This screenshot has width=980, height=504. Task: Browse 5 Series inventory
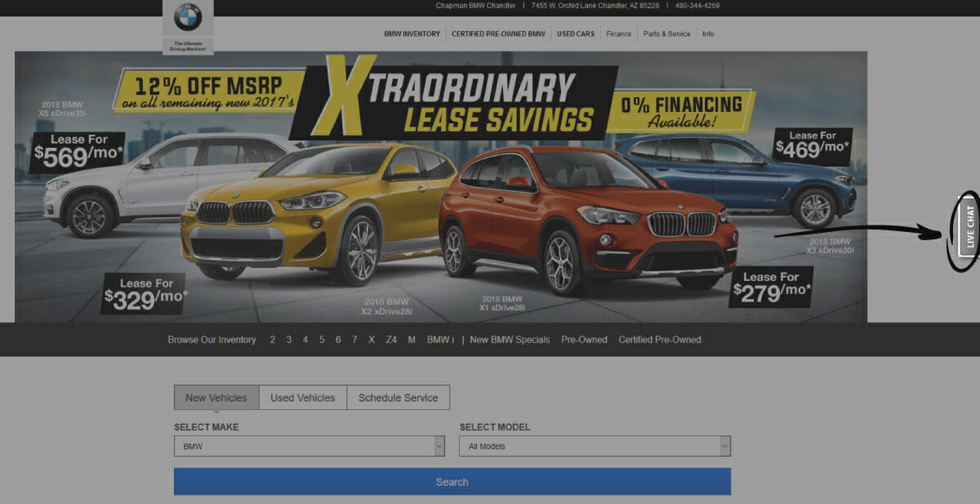pyautogui.click(x=322, y=340)
